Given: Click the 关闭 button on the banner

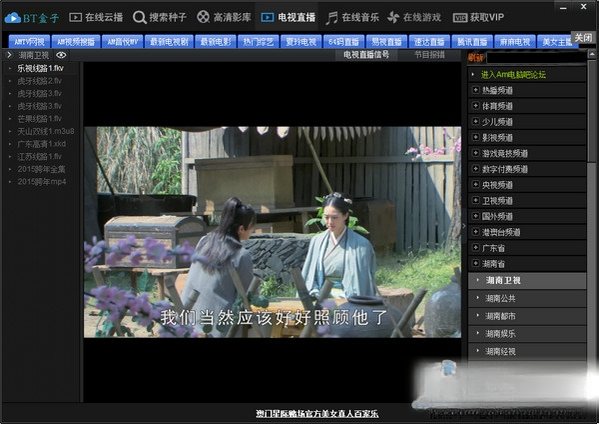Looking at the screenshot, I should pyautogui.click(x=583, y=38).
